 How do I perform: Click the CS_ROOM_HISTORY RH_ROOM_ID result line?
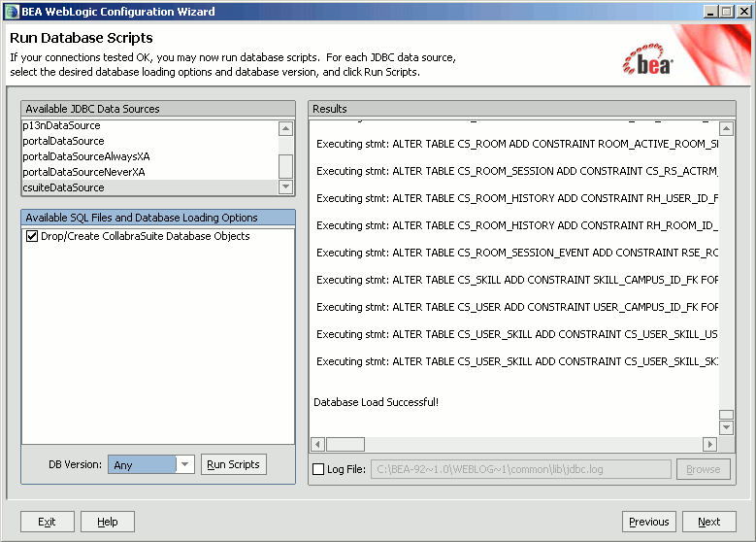(x=517, y=225)
